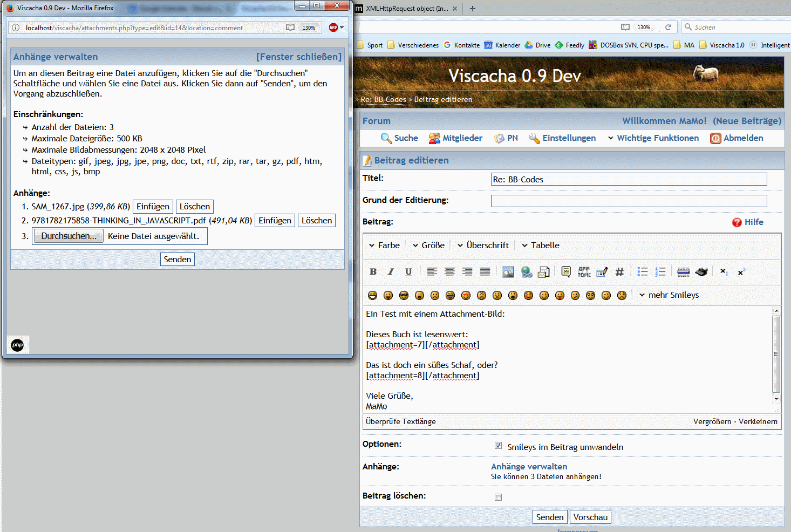
Task: Insert an image with the picture icon
Action: point(508,272)
